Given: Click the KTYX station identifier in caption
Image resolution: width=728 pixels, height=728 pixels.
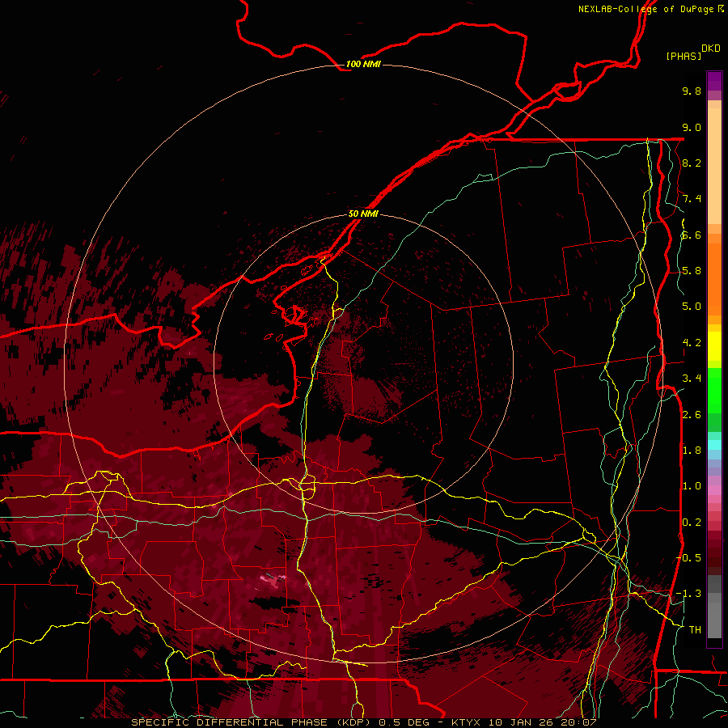Looking at the screenshot, I should [x=467, y=722].
